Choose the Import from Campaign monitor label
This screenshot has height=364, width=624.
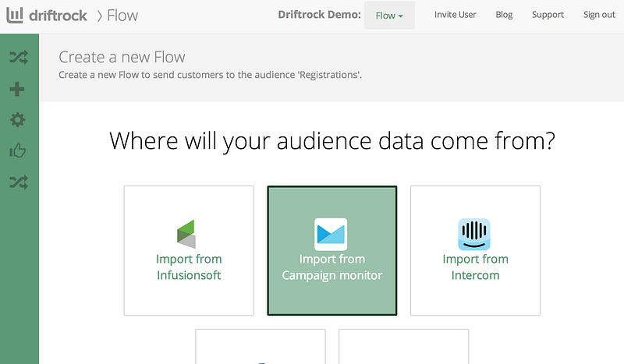(x=332, y=267)
